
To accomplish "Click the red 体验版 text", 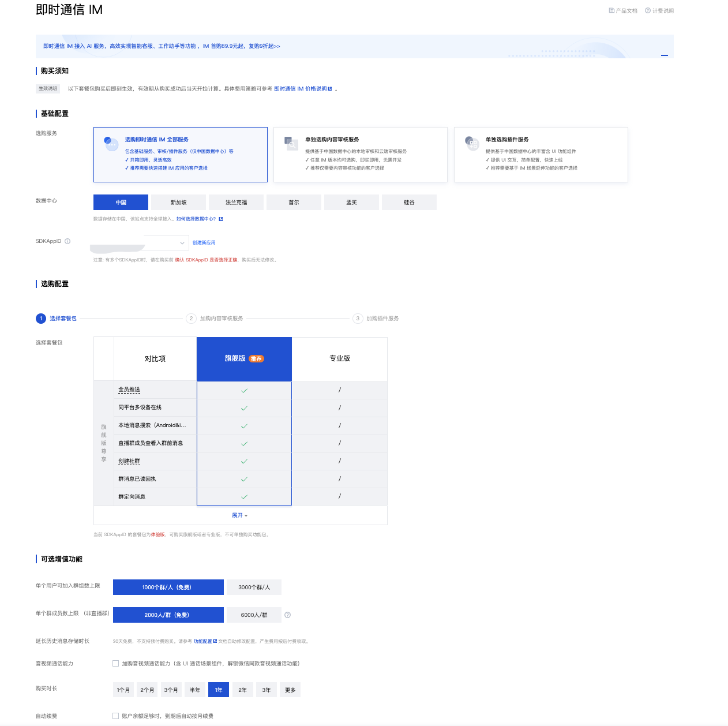I will [x=158, y=535].
